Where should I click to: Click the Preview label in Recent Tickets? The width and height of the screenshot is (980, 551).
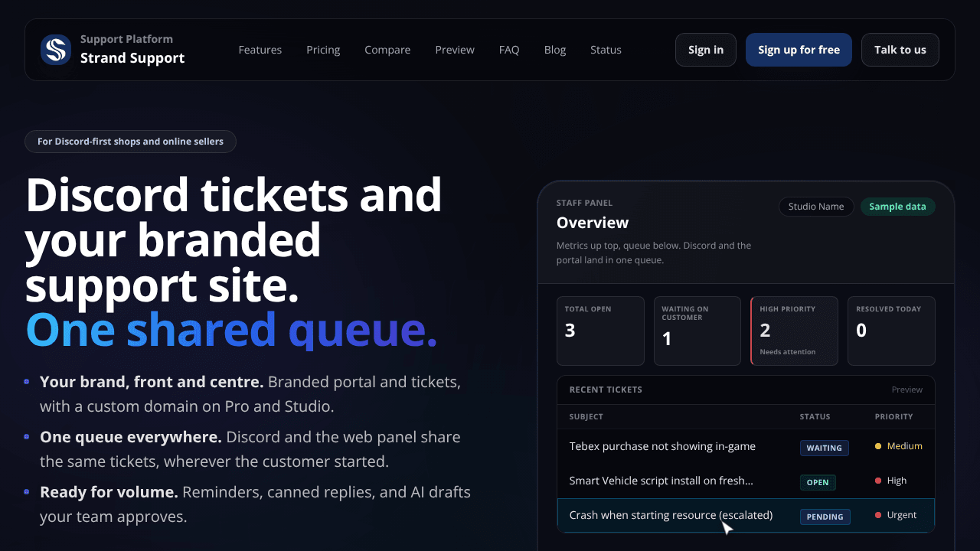[907, 390]
